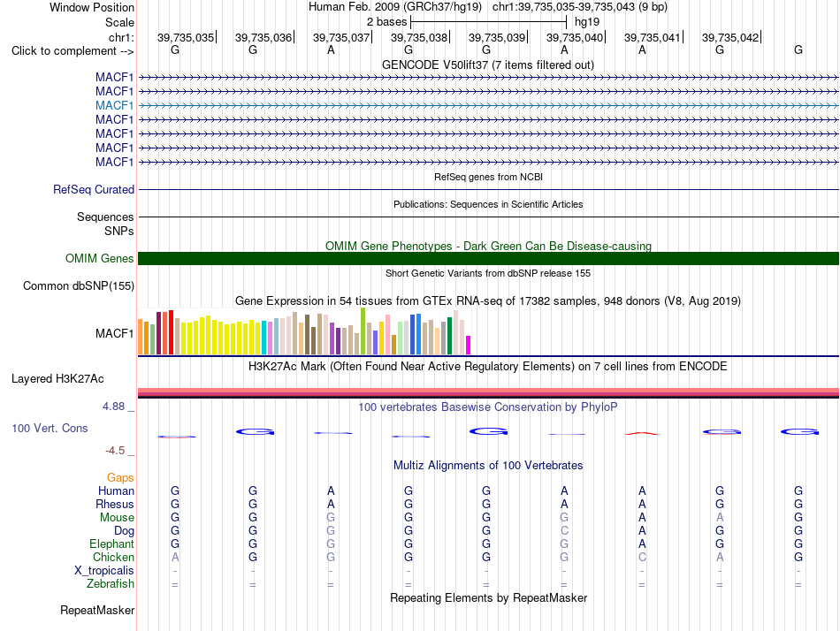Open the 100 Vert. Cons track label
This screenshot has width=840, height=631.
(50, 429)
